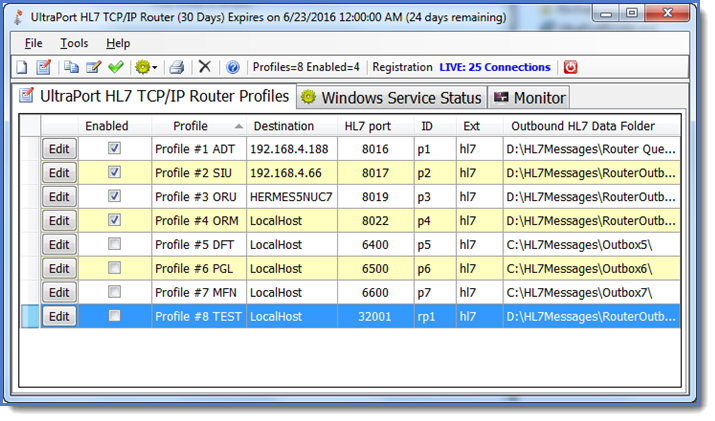Viewport: 715px width, 421px height.
Task: Click the UltraPort application title bar icon
Action: pyautogui.click(x=18, y=17)
